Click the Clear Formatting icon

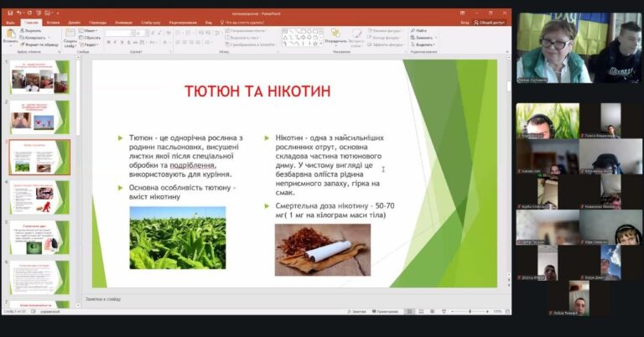click(169, 33)
